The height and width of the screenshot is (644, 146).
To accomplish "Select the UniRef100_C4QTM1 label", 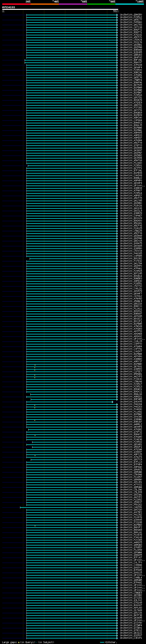I will [131, 507].
